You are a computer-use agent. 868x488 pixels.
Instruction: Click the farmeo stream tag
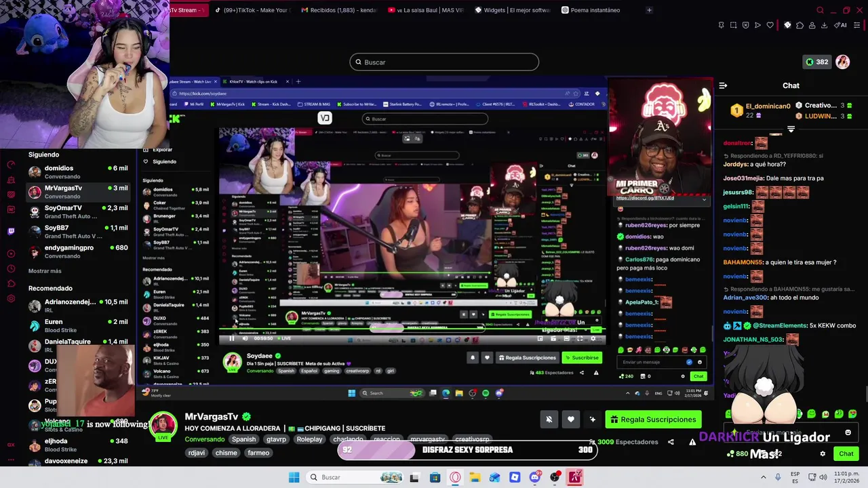coord(258,453)
